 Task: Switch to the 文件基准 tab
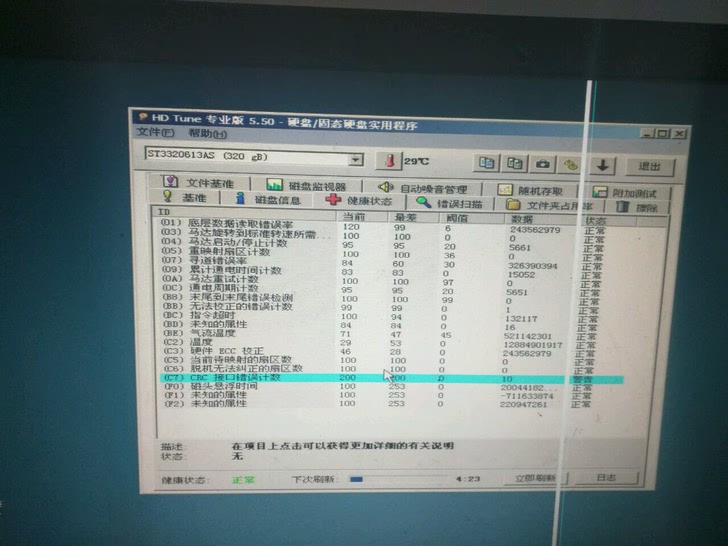(x=199, y=182)
